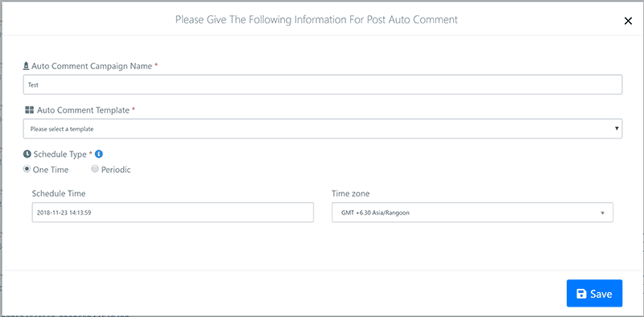Click the arrow on the template select box
Screen dimensions: 644x317
point(617,129)
